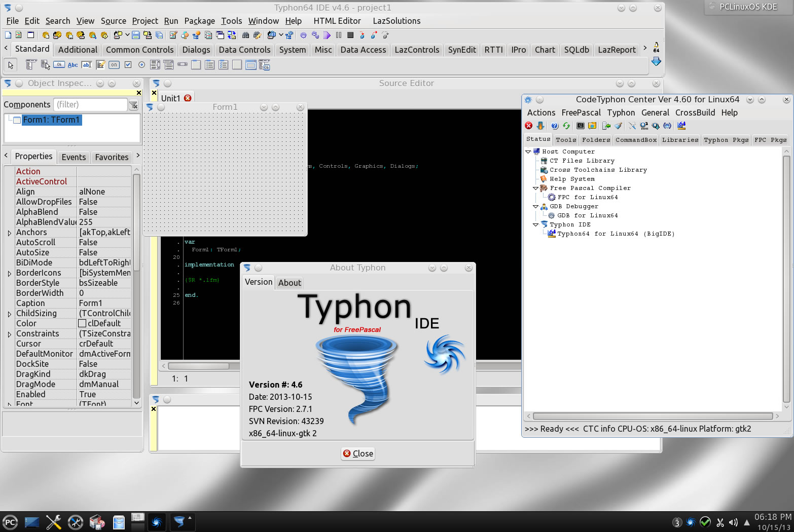Switch to the Events tab in Object Inspector
This screenshot has height=532, width=794.
74,157
